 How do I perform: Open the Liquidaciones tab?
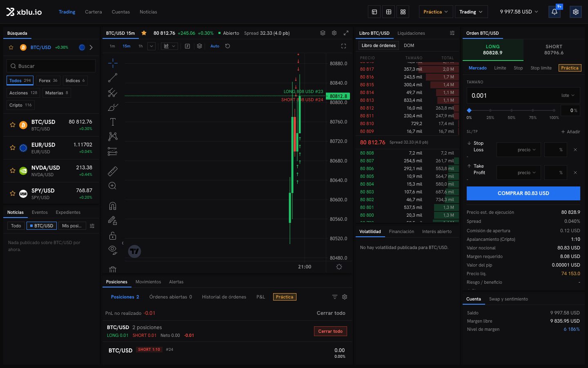[x=411, y=33]
